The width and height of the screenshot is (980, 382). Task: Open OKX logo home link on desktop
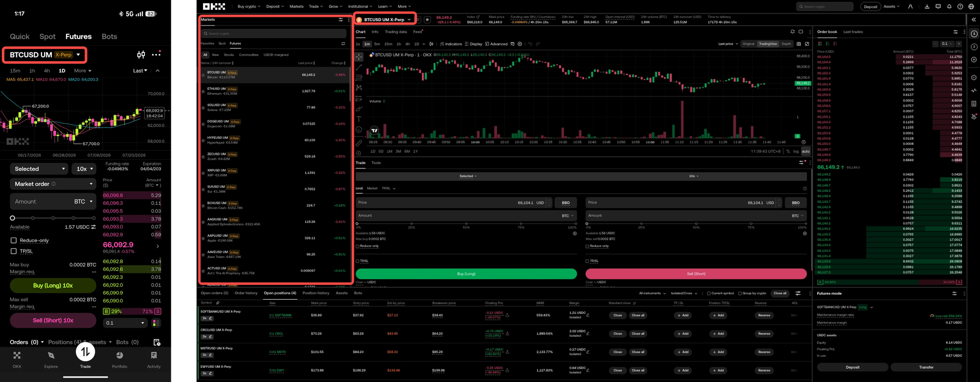point(214,7)
